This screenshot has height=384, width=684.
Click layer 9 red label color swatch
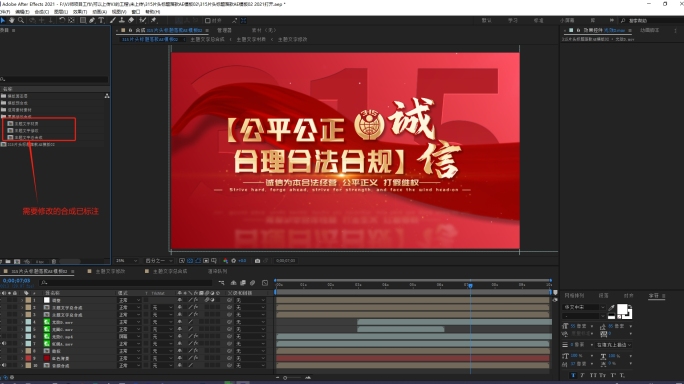[28, 358]
